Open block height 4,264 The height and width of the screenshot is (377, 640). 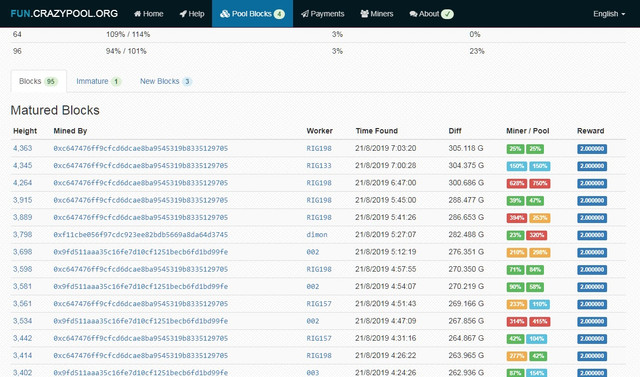click(x=22, y=183)
